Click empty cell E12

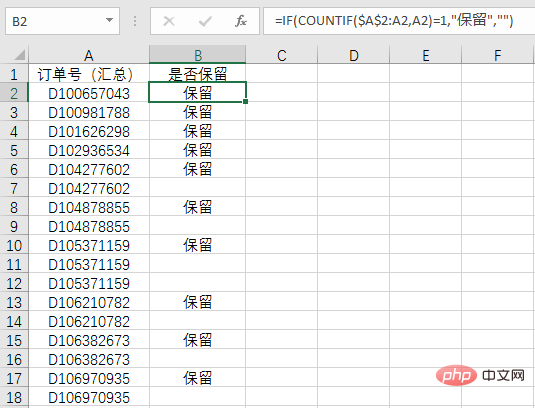[x=425, y=283]
